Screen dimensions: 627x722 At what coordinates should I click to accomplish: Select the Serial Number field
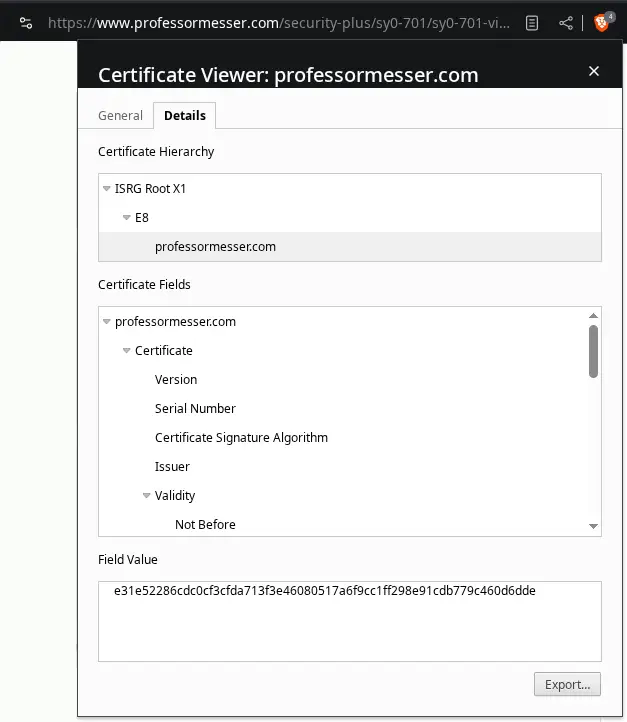[195, 409]
